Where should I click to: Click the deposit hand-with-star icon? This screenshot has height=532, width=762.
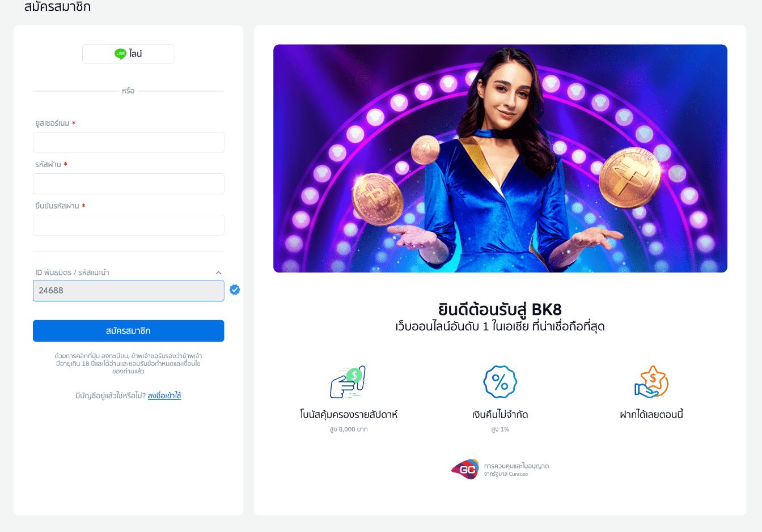click(651, 382)
